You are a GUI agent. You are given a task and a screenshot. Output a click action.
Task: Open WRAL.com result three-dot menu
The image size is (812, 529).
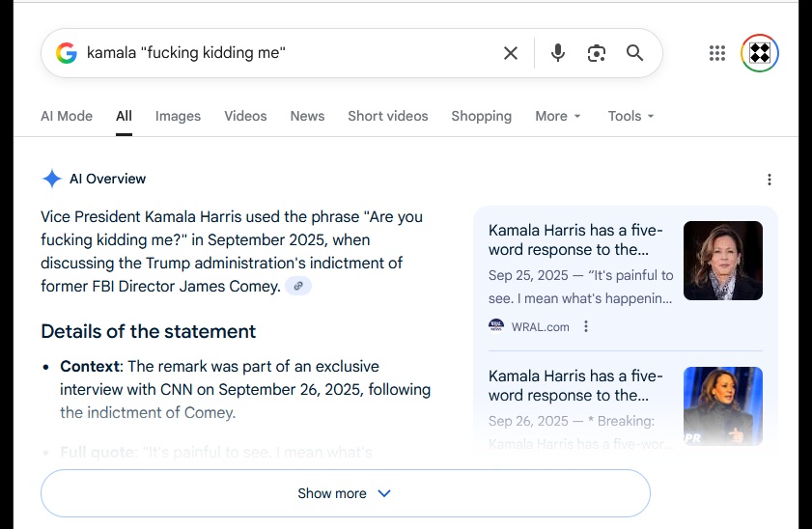585,326
